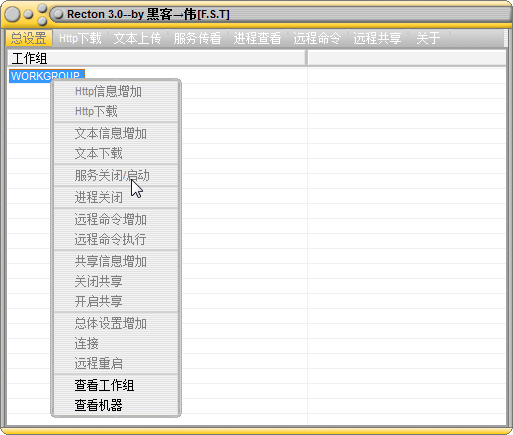Open the 远程共享 tab

[x=377, y=38]
